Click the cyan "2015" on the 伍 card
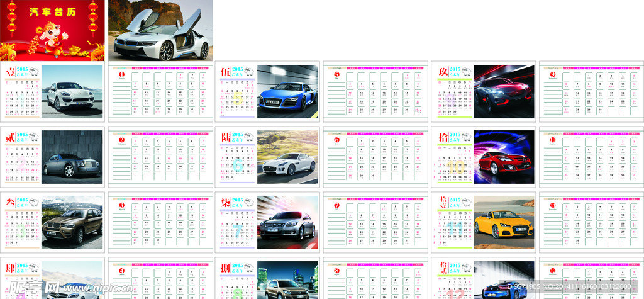Viewport: 644px width, 299px height. point(238,69)
